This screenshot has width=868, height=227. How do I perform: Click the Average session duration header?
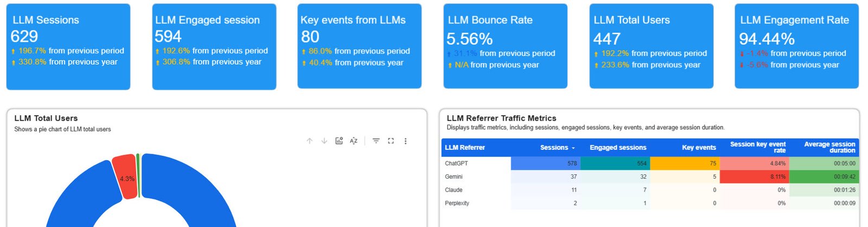(x=829, y=147)
